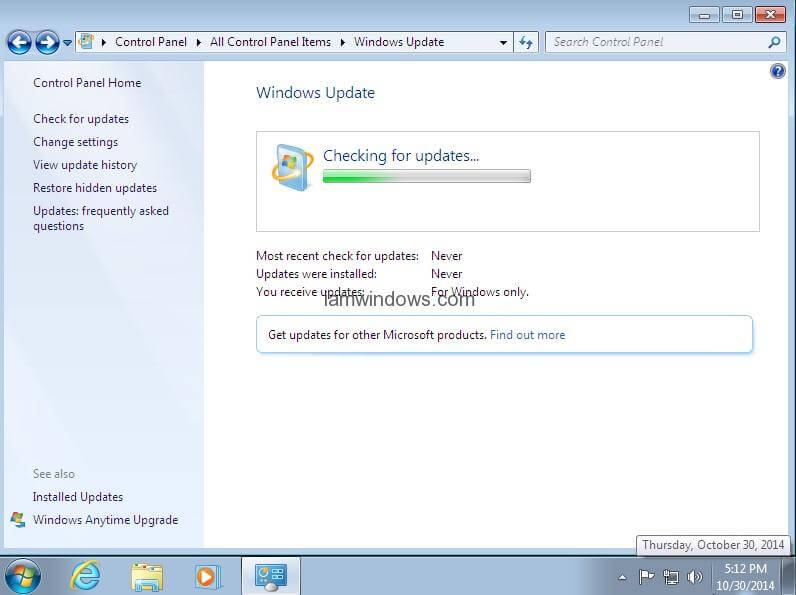Select the Control Panel breadcrumb
796x595 pixels.
[151, 42]
